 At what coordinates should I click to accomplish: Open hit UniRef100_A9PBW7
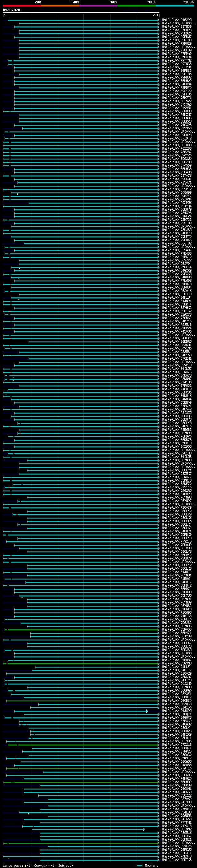[x=176, y=37]
